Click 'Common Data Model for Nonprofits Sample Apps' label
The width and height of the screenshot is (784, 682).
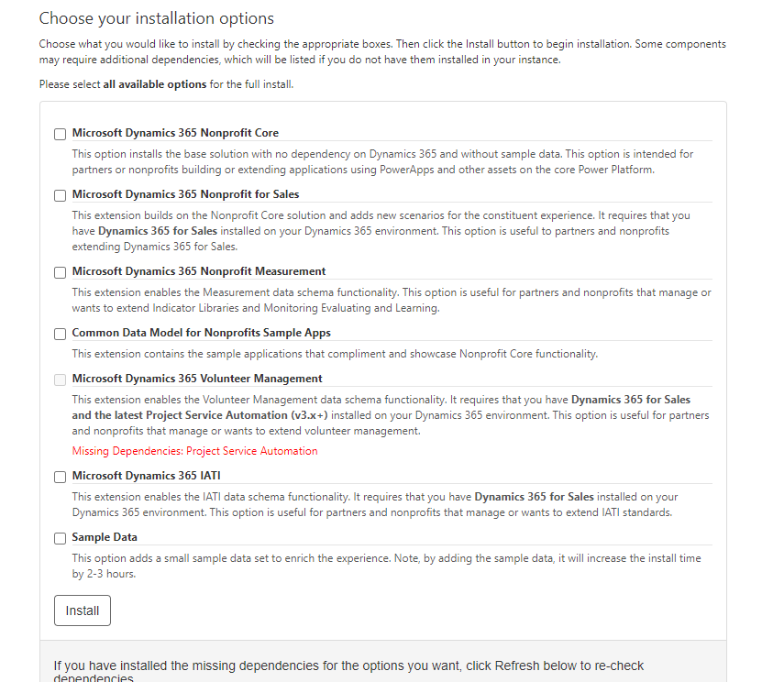[x=202, y=333]
